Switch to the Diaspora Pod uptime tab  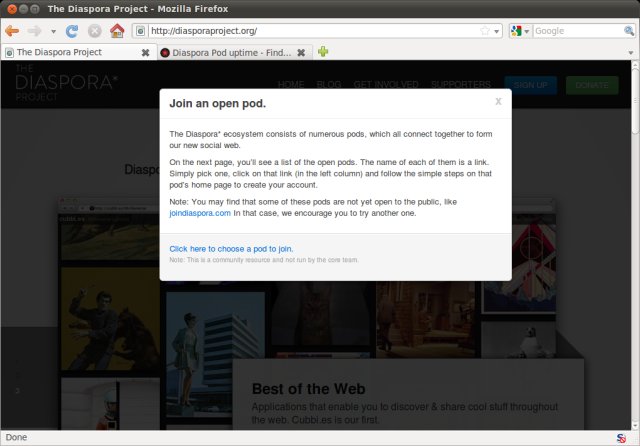point(225,52)
